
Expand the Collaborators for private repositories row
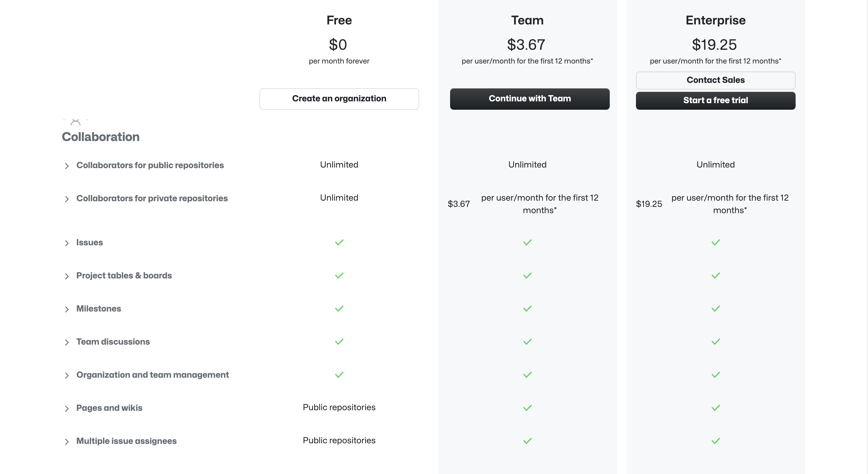[x=67, y=199]
